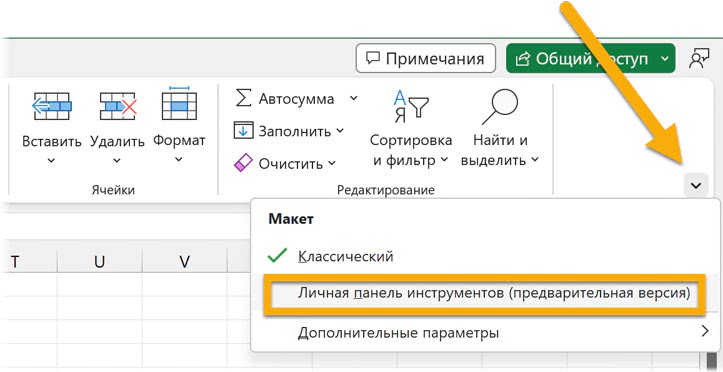The width and height of the screenshot is (723, 372).
Task: Open the dropdown arrow under Вставить
Action: pyautogui.click(x=52, y=161)
